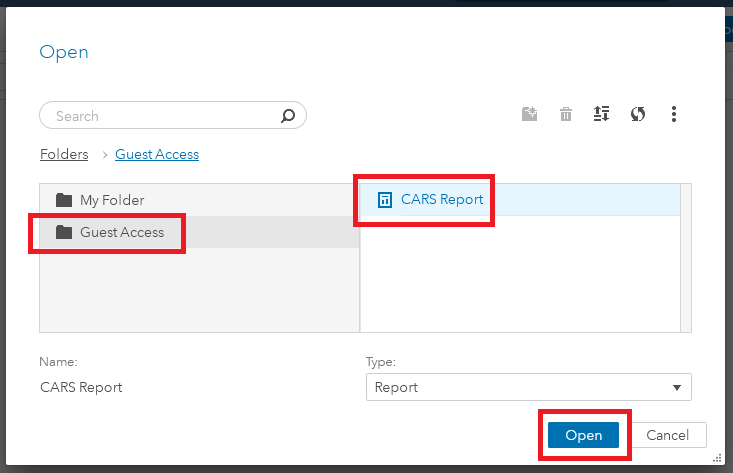The height and width of the screenshot is (473, 733).
Task: Cancel the Open dialog
Action: 667,435
